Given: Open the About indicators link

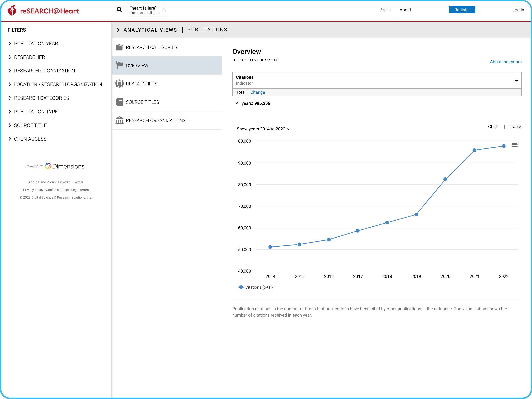Looking at the screenshot, I should pos(506,62).
